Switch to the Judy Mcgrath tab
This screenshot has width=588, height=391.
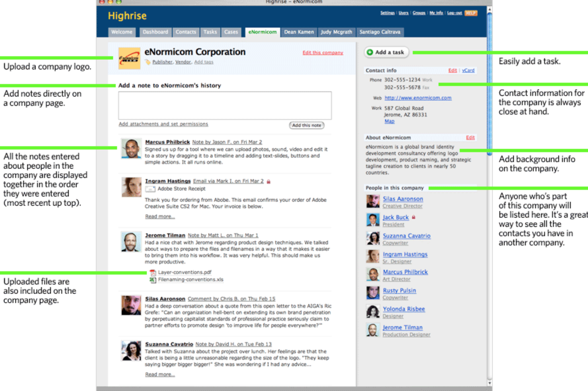tap(336, 32)
